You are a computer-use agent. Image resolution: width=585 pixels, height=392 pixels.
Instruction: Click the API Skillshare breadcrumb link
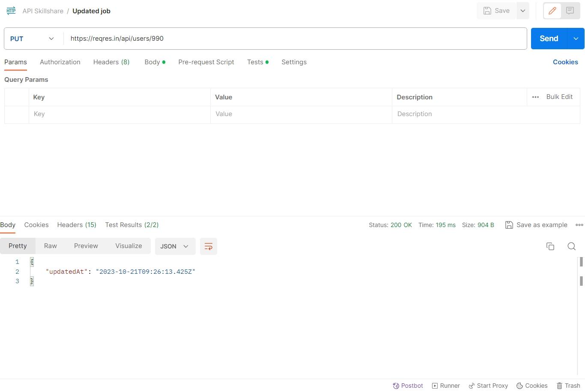coord(43,11)
